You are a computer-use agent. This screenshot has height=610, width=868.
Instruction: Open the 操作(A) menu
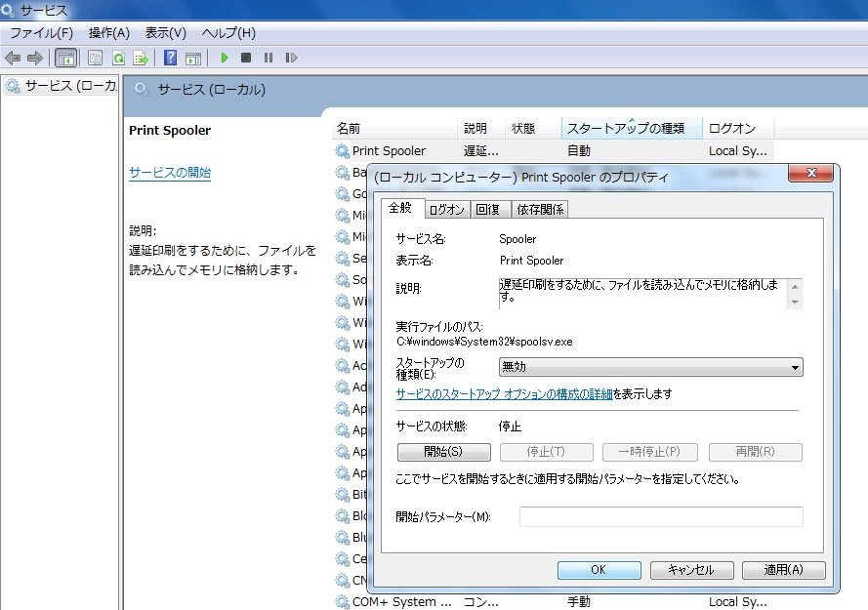(x=108, y=33)
